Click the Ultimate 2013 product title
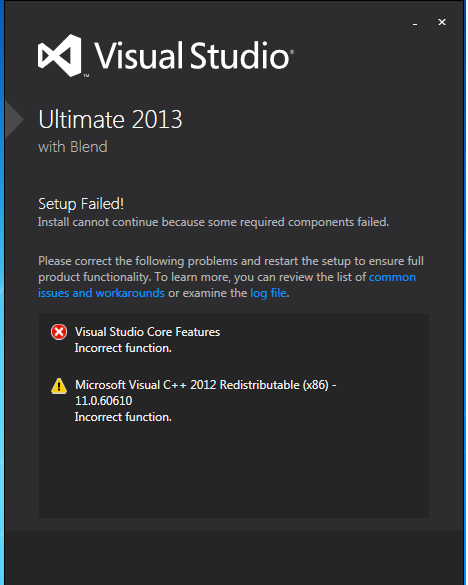This screenshot has width=468, height=585. 110,119
